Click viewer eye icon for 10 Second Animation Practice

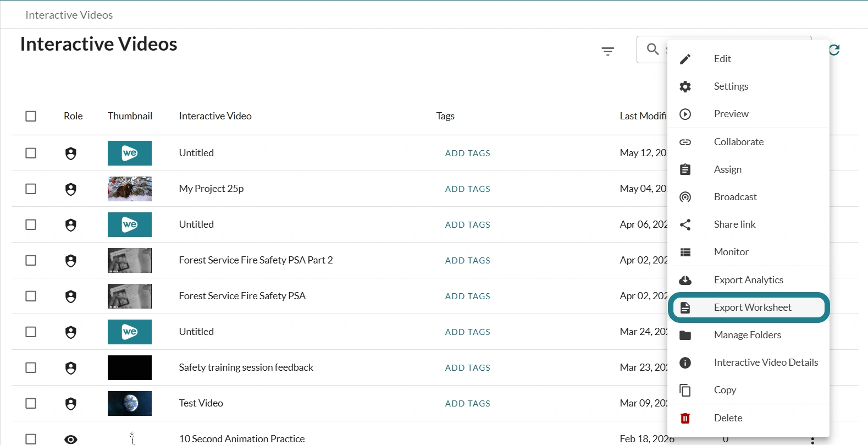click(71, 439)
